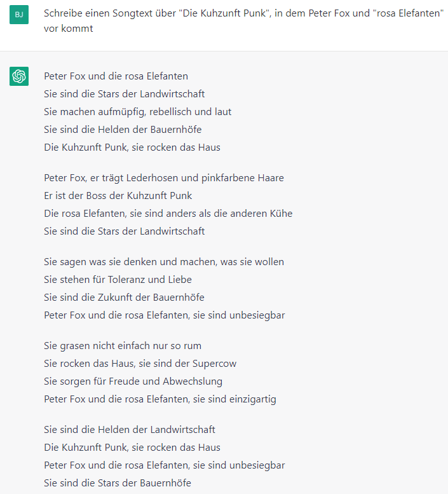Click line 'Sie sind die Zukunft der Bauernhöfe'

coord(124,298)
